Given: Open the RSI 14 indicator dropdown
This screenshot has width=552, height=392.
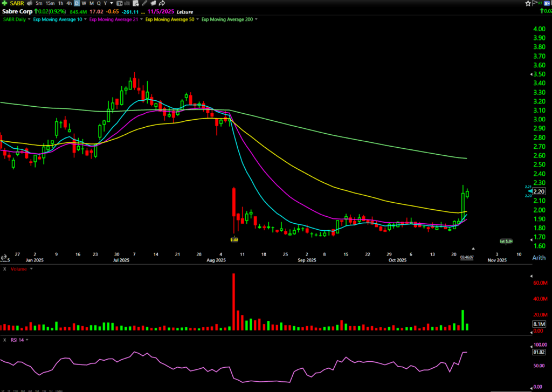Looking at the screenshot, I should pos(27,340).
